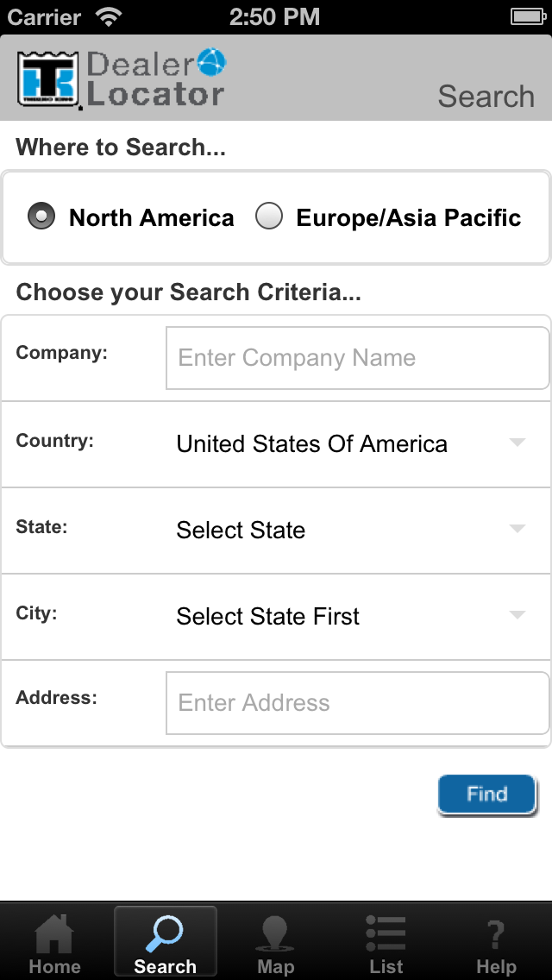The width and height of the screenshot is (552, 980).
Task: Tap the Europe/Asia Pacific label text
Action: (x=408, y=217)
